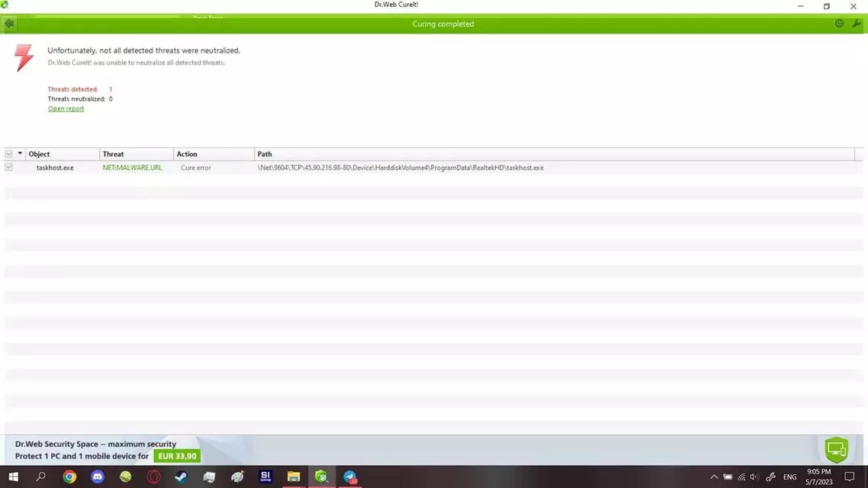Viewport: 868px width, 488px height.
Task: Open Telegram from the taskbar
Action: click(x=350, y=477)
